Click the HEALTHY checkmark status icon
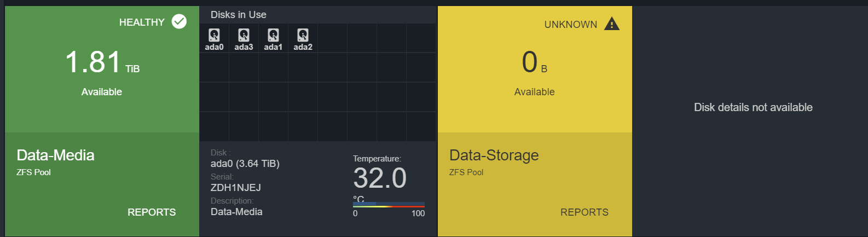This screenshot has width=868, height=237. (x=179, y=21)
